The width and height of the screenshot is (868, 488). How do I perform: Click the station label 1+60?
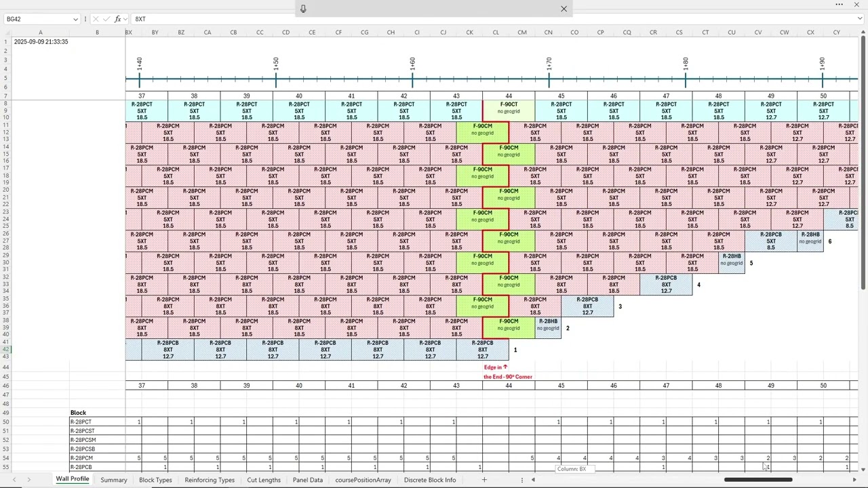[412, 64]
